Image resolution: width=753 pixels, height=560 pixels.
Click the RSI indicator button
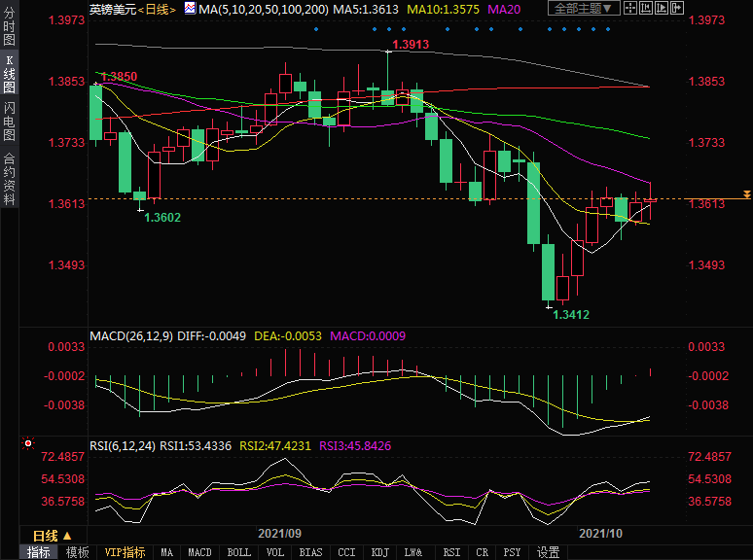(449, 552)
